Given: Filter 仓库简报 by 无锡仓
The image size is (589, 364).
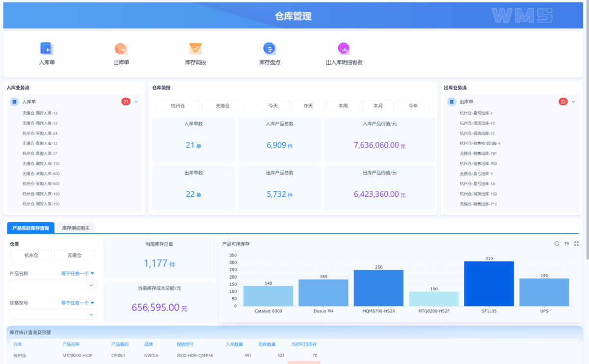Looking at the screenshot, I should 223,105.
